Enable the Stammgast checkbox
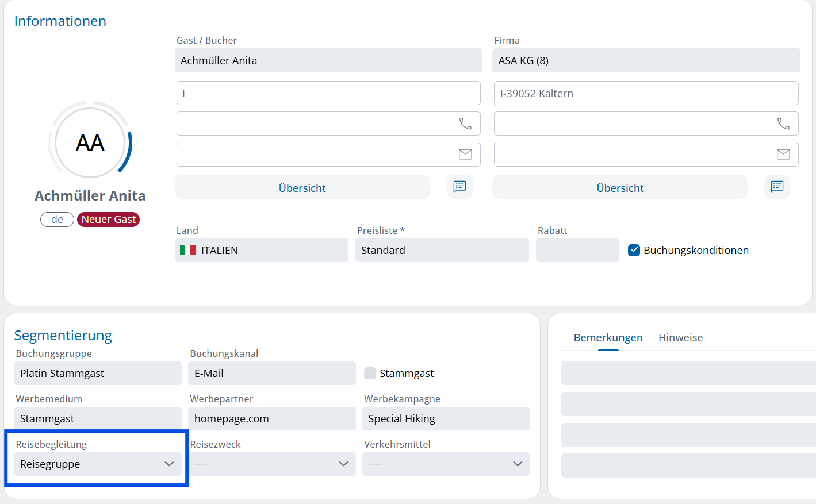This screenshot has width=816, height=504. 370,374
